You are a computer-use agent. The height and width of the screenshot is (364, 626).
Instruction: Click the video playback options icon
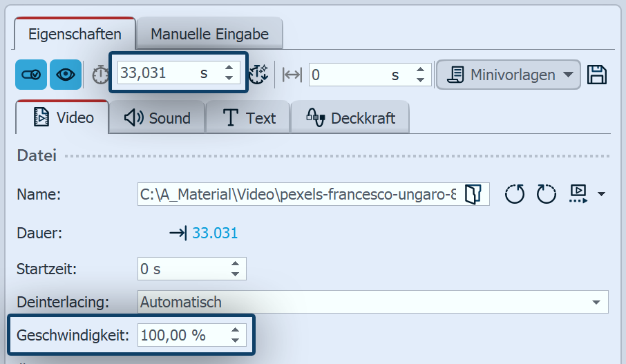(578, 193)
